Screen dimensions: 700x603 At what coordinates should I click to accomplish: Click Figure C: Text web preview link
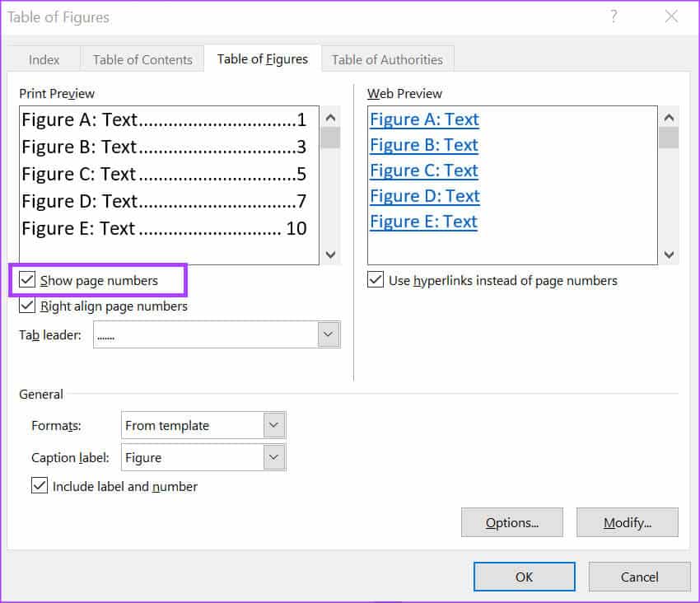coord(424,171)
